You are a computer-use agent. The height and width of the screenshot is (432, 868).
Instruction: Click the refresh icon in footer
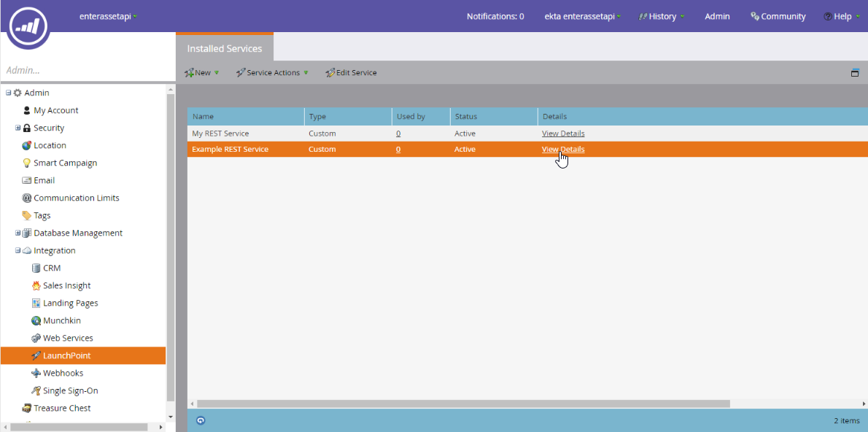201,420
